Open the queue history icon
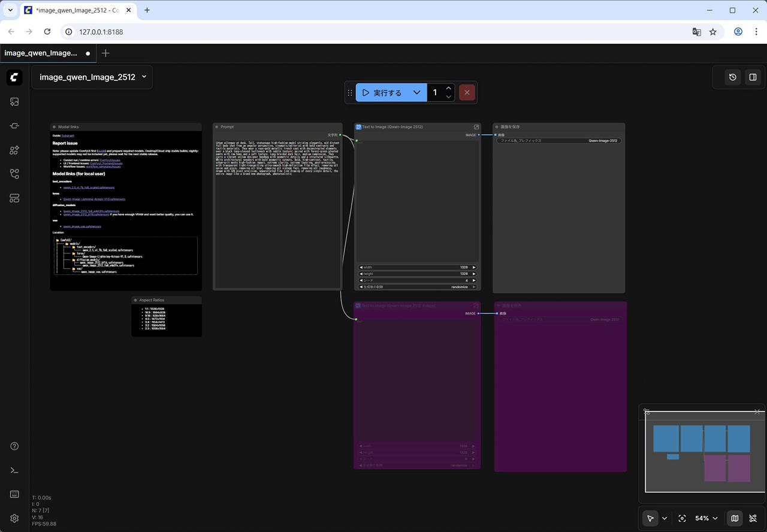The image size is (767, 532). (732, 77)
